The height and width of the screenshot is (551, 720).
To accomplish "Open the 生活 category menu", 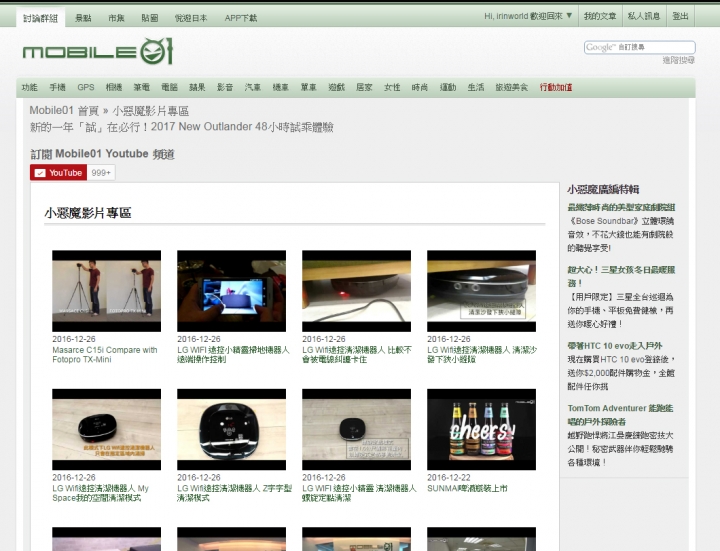I will tap(476, 87).
